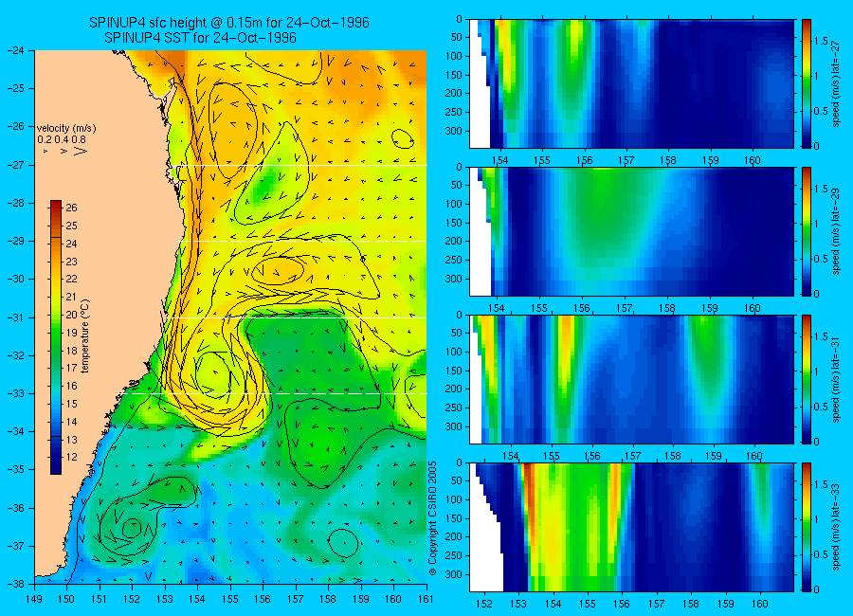Click the '155' longitude label under the map
The width and height of the screenshot is (853, 616).
[x=230, y=599]
